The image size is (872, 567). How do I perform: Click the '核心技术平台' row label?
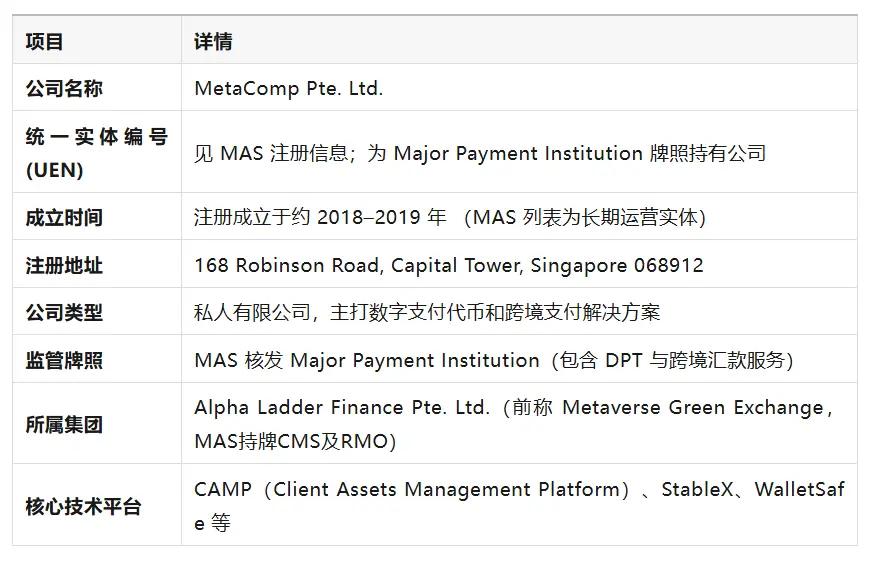pos(83,506)
